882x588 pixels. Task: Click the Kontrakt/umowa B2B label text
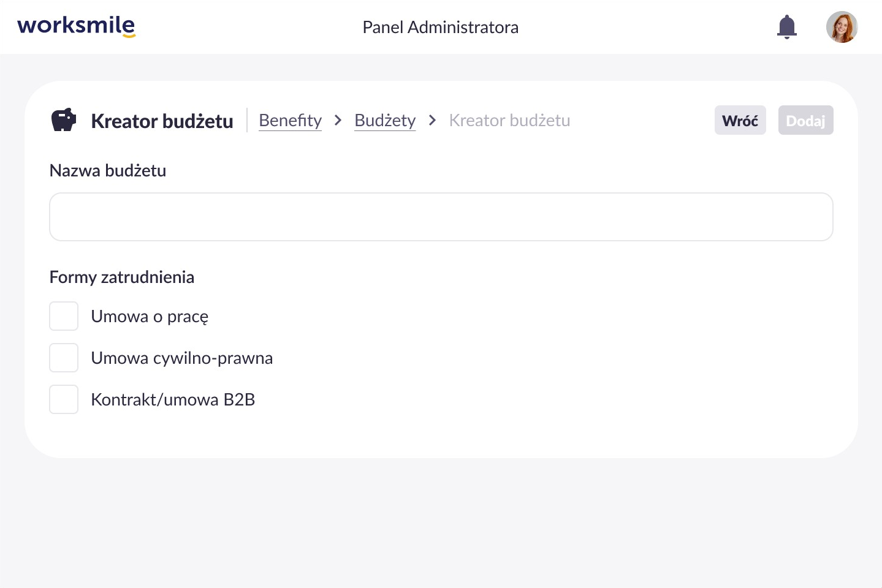pyautogui.click(x=173, y=399)
